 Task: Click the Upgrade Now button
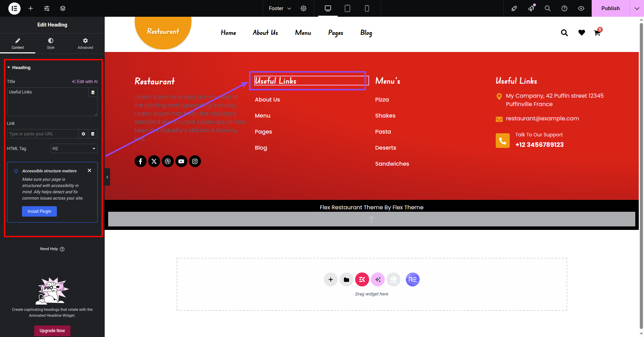[x=52, y=331]
